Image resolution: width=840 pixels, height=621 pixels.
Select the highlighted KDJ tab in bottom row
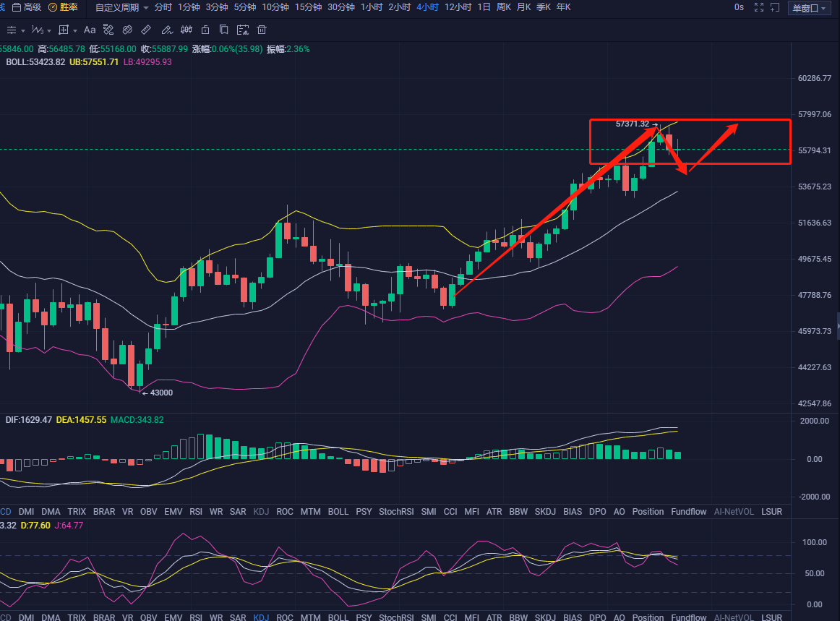point(261,617)
